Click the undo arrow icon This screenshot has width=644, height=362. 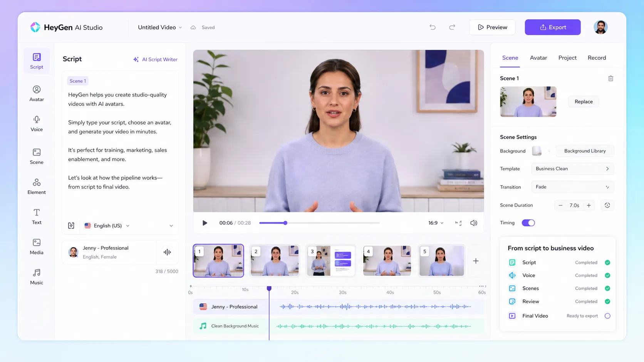433,27
